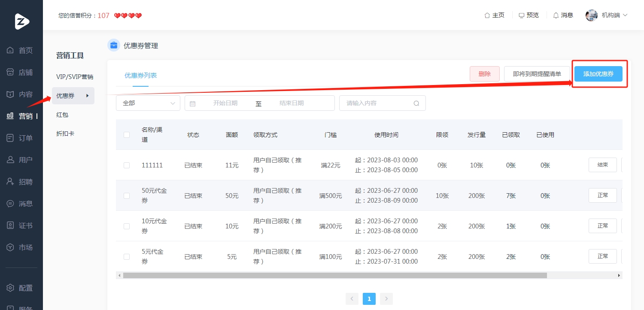The image size is (644, 310).
Task: Open the 订单 orders icon in sidebar
Action: [x=10, y=138]
